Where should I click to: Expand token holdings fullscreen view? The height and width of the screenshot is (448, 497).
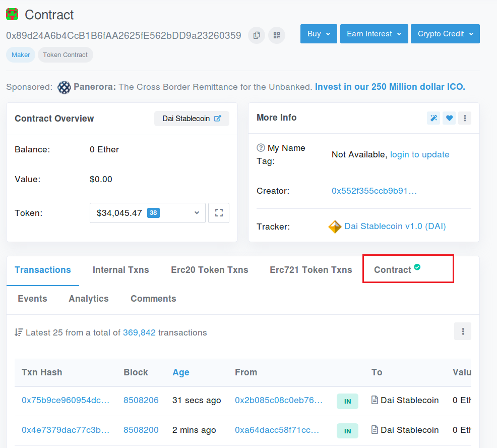pyautogui.click(x=219, y=213)
